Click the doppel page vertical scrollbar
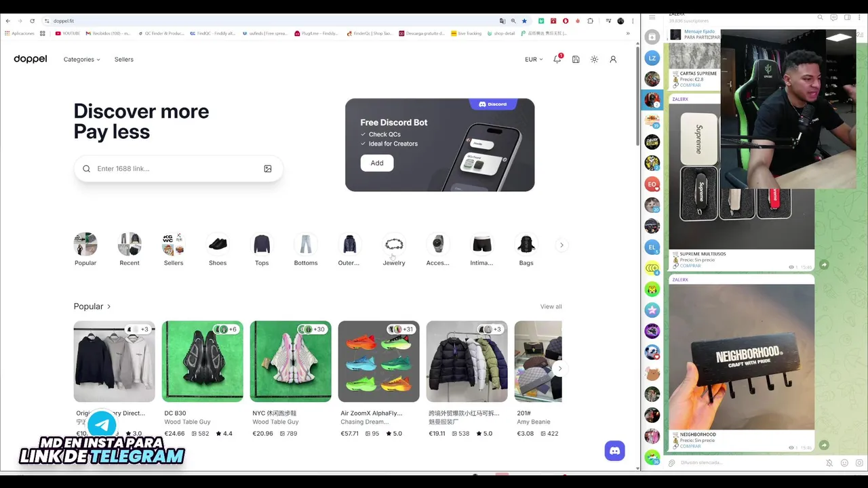 (637, 95)
